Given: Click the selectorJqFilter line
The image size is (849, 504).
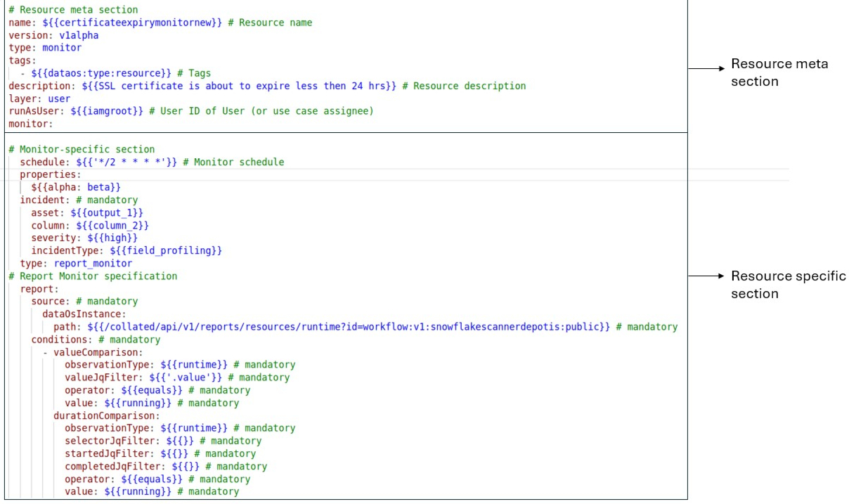Looking at the screenshot, I should click(163, 440).
